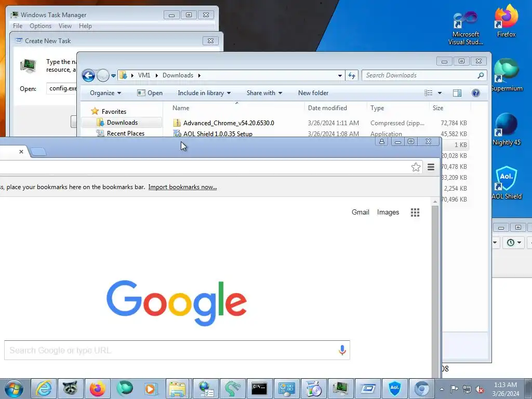Click Import bookmarks now link
The width and height of the screenshot is (532, 399).
point(182,187)
